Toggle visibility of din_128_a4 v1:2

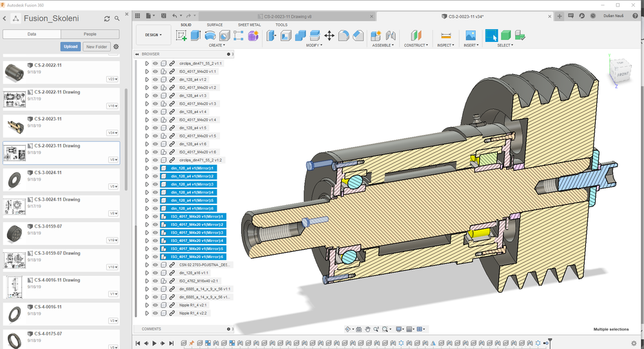tap(155, 79)
